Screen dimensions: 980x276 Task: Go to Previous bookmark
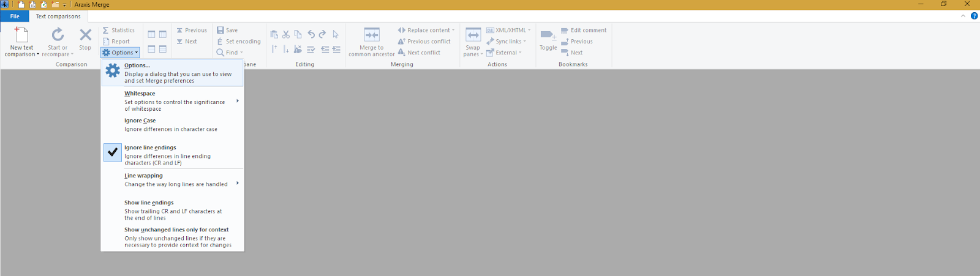coord(577,42)
